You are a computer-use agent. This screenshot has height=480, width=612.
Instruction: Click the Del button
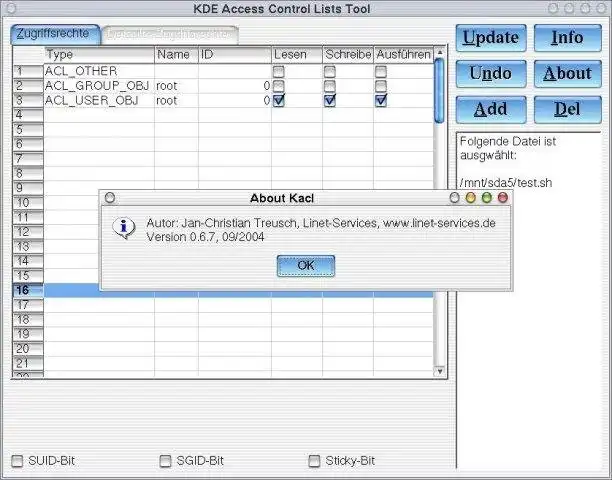567,109
